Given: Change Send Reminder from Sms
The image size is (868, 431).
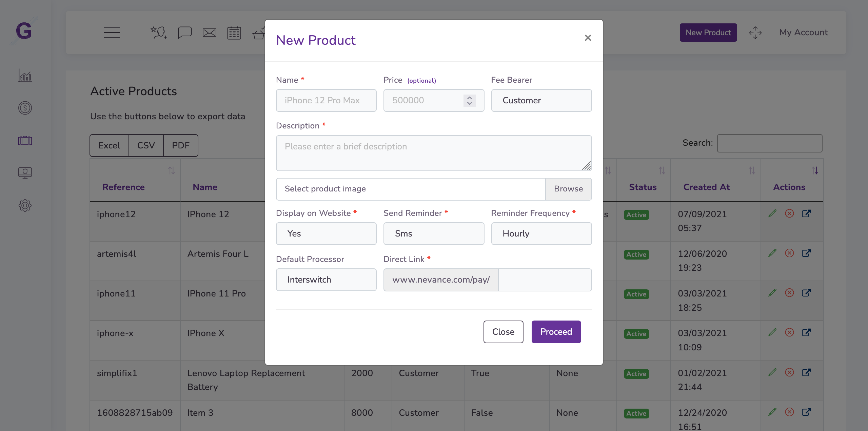Looking at the screenshot, I should tap(434, 233).
